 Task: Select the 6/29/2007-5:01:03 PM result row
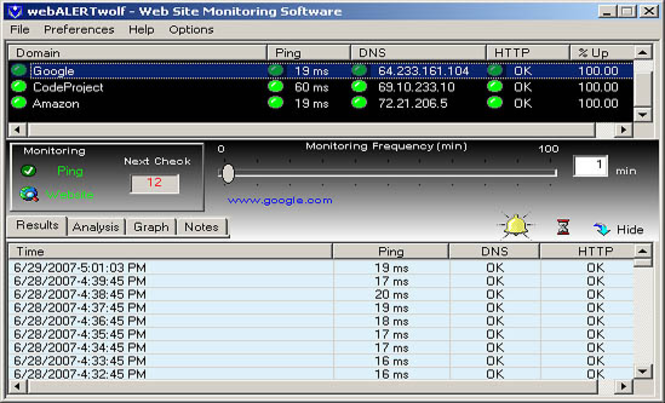point(321,268)
